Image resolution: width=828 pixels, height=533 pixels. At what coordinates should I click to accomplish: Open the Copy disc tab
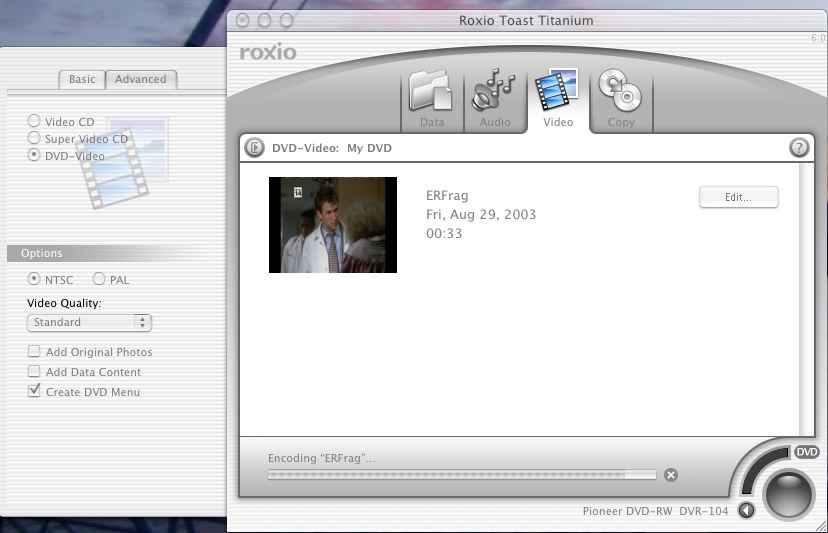[621, 100]
